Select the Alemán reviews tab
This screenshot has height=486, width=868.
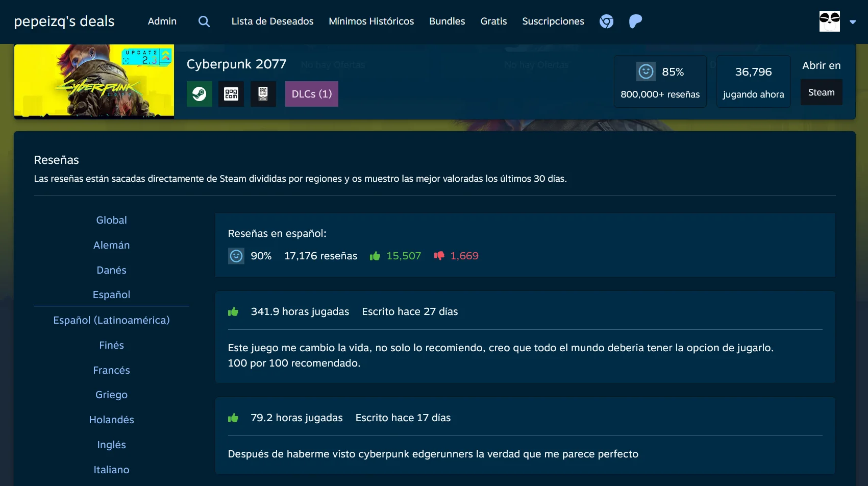(111, 245)
